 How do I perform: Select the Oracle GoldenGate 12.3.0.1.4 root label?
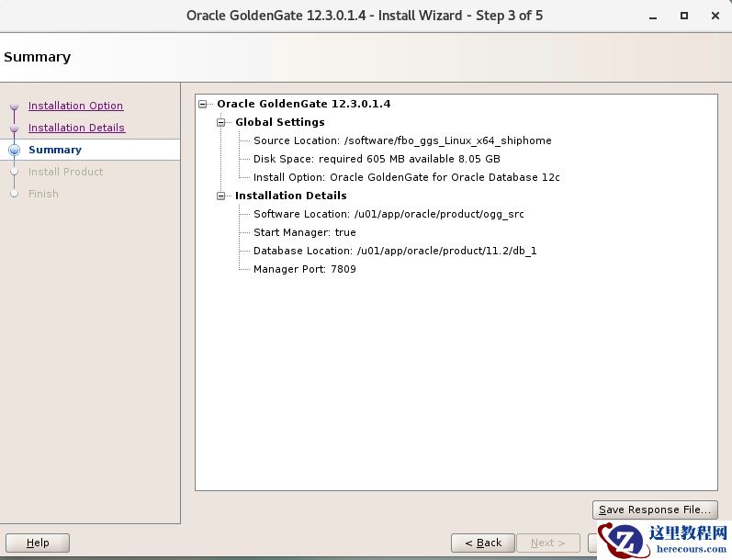pos(304,104)
